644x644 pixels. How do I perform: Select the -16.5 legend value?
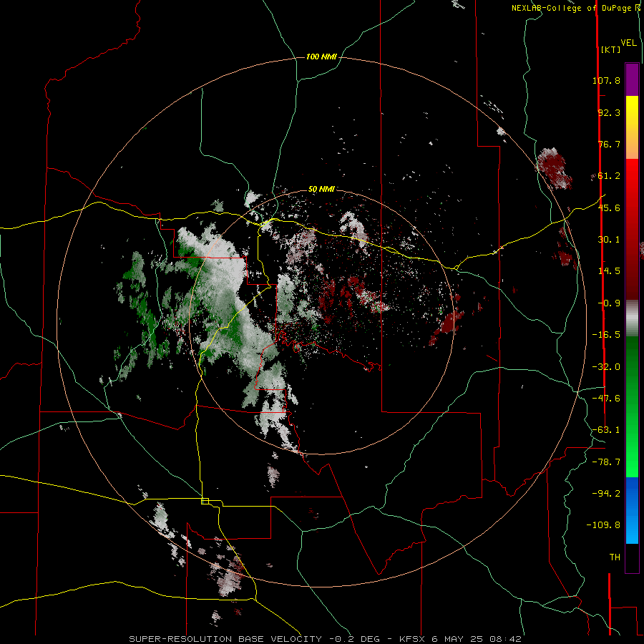[606, 335]
